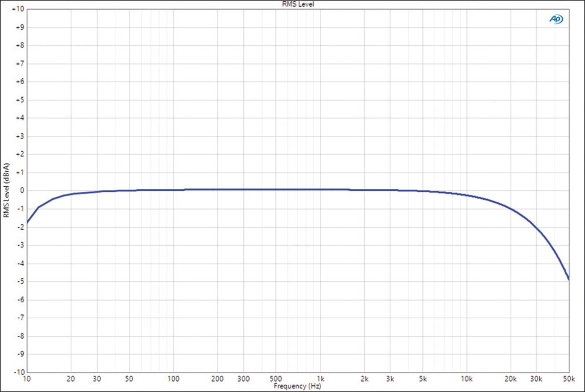Click the 'Frequency (Hz)' axis label
Viewport: 585px width, 392px height.
click(297, 386)
